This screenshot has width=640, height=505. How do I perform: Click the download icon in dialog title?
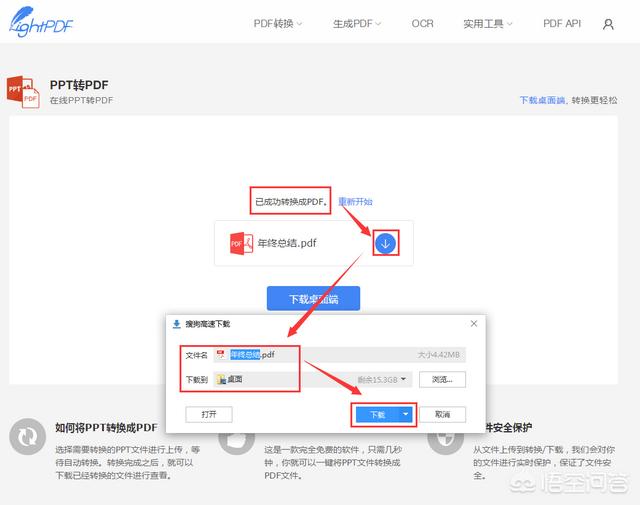pyautogui.click(x=176, y=324)
